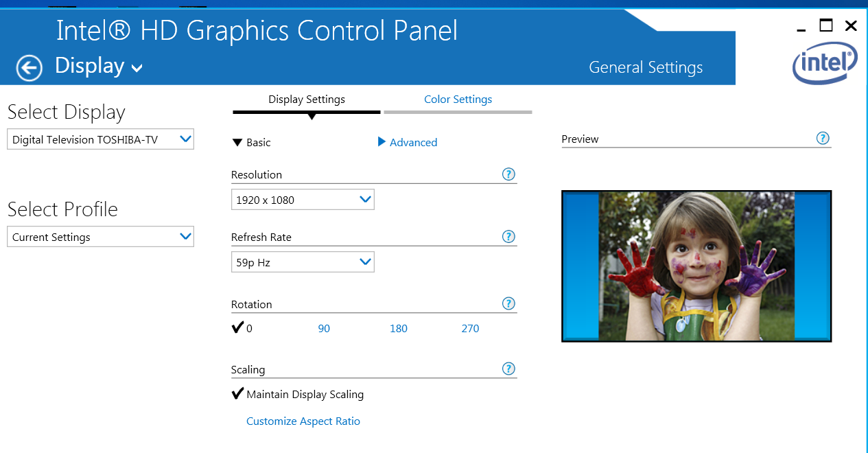This screenshot has width=868, height=453.
Task: Click the Refresh Rate label
Action: [x=261, y=237]
